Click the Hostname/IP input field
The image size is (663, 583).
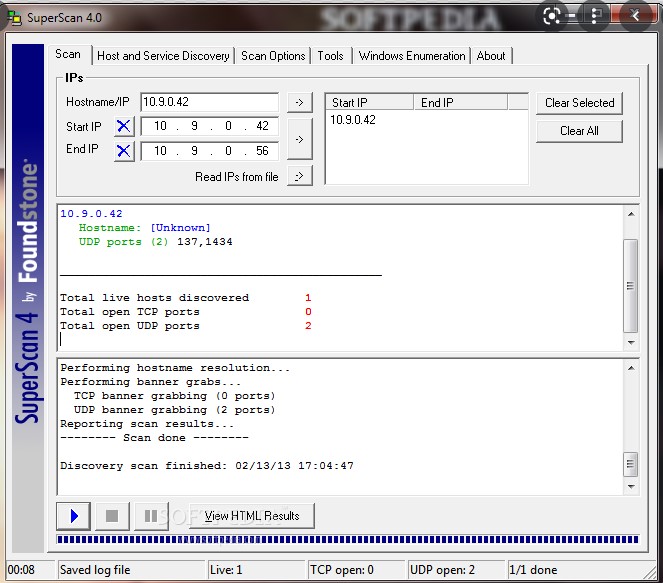click(209, 102)
